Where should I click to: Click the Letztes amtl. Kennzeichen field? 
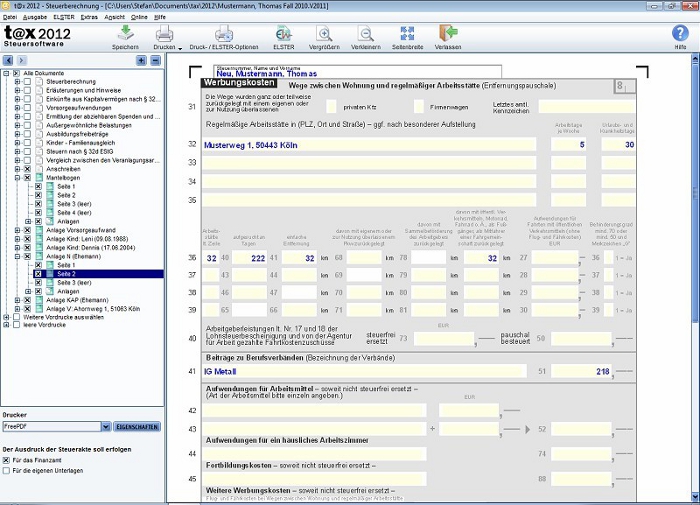587,107
